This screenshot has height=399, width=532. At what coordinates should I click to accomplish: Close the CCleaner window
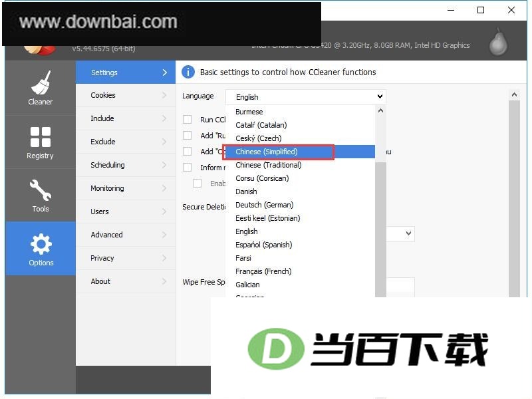[511, 10]
